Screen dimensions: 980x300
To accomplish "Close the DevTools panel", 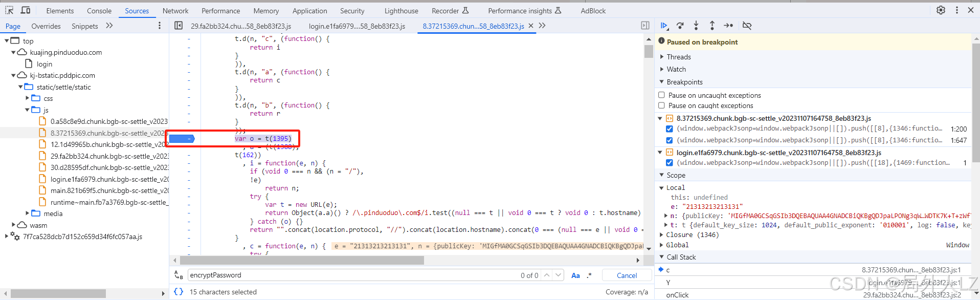I will [x=971, y=10].
